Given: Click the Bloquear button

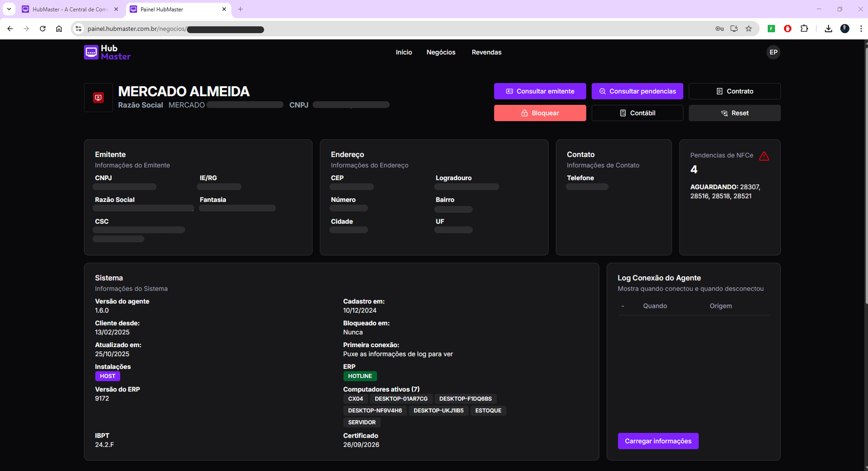Looking at the screenshot, I should pyautogui.click(x=539, y=113).
